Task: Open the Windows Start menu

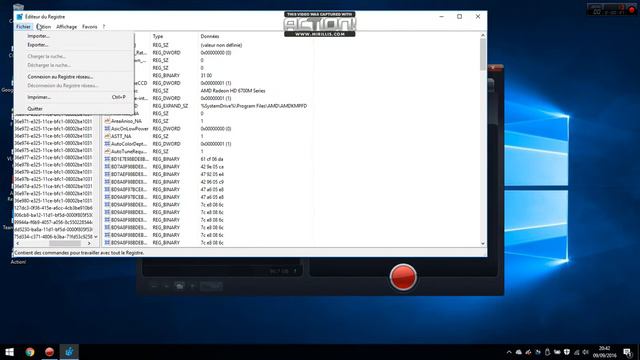Action: click(x=9, y=352)
